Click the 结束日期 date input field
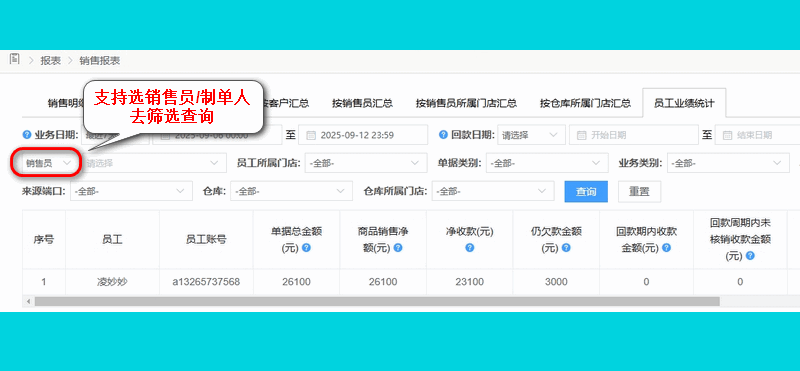Viewport: 800px width, 371px height. [x=757, y=135]
